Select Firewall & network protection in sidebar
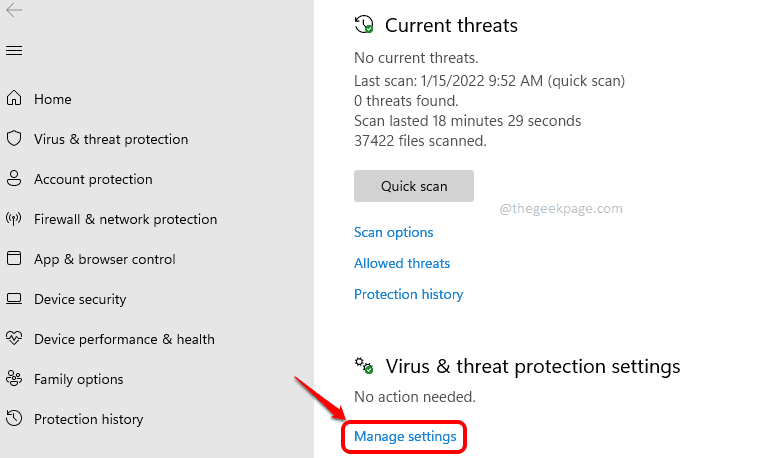Image resolution: width=767 pixels, height=458 pixels. pyautogui.click(x=125, y=219)
